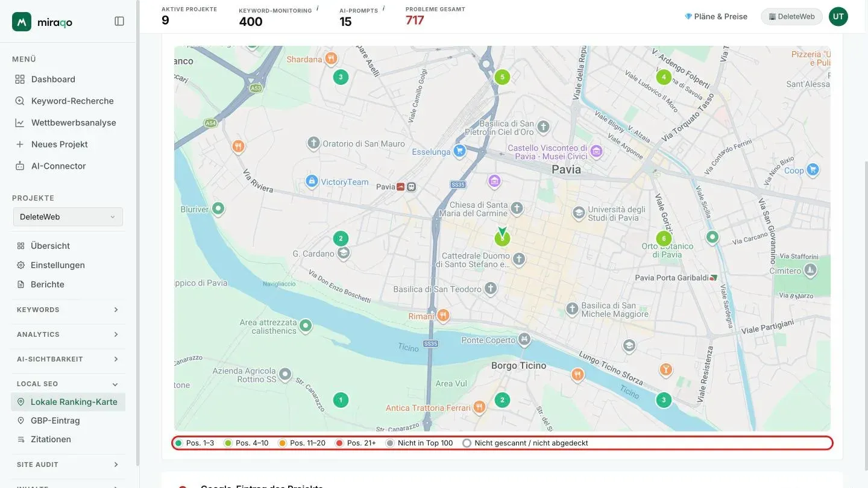The image size is (868, 488).
Task: Click the plus icon for Neues Projekt
Action: 20,144
